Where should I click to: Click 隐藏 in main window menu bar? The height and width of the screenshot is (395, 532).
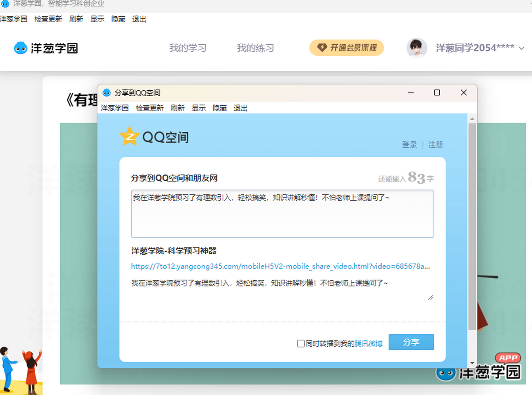[x=118, y=19]
